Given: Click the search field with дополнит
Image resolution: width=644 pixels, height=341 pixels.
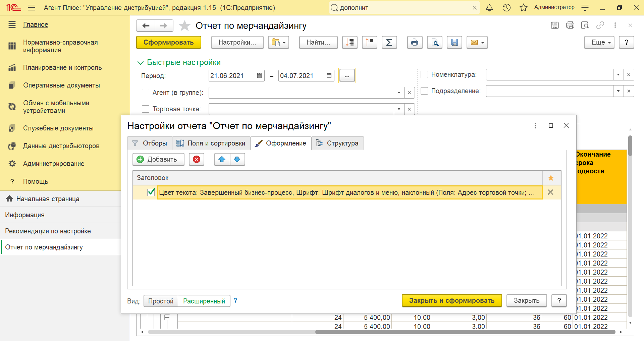Looking at the screenshot, I should click(404, 7).
